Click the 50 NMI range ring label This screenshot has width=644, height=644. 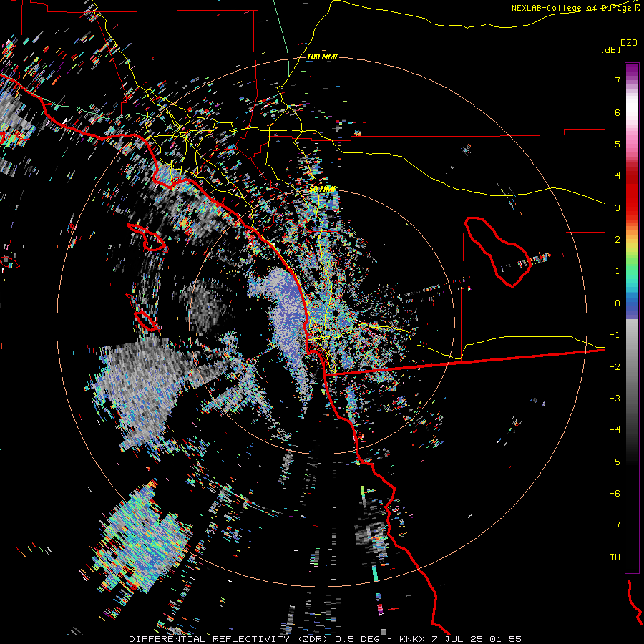323,190
